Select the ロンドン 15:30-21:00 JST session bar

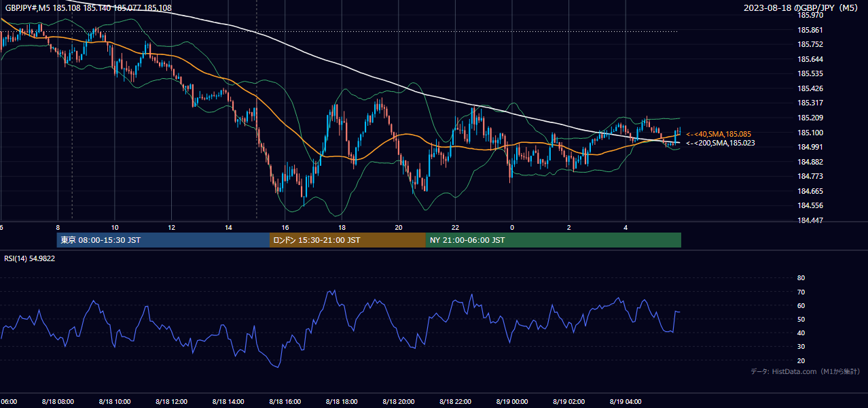[x=348, y=240]
